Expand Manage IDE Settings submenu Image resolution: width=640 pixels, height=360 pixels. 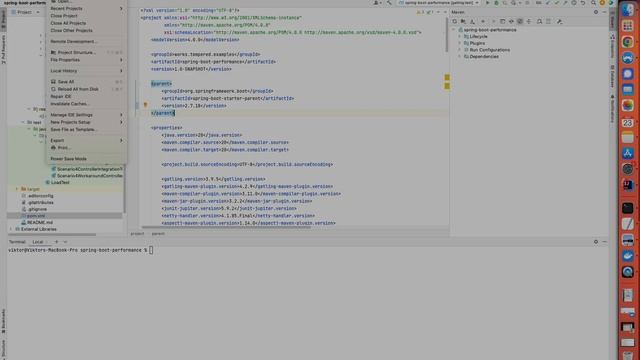pos(86,115)
